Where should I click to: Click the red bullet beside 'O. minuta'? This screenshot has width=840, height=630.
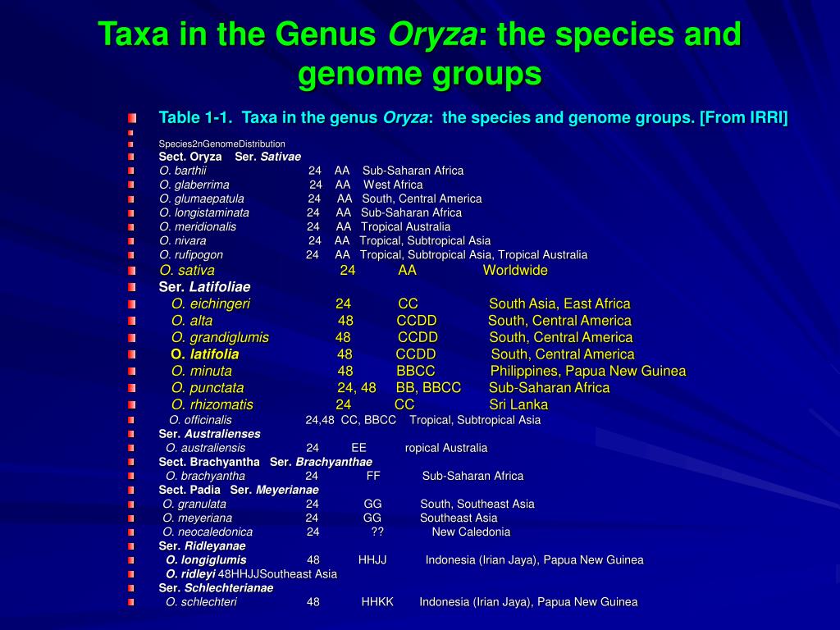[x=132, y=372]
